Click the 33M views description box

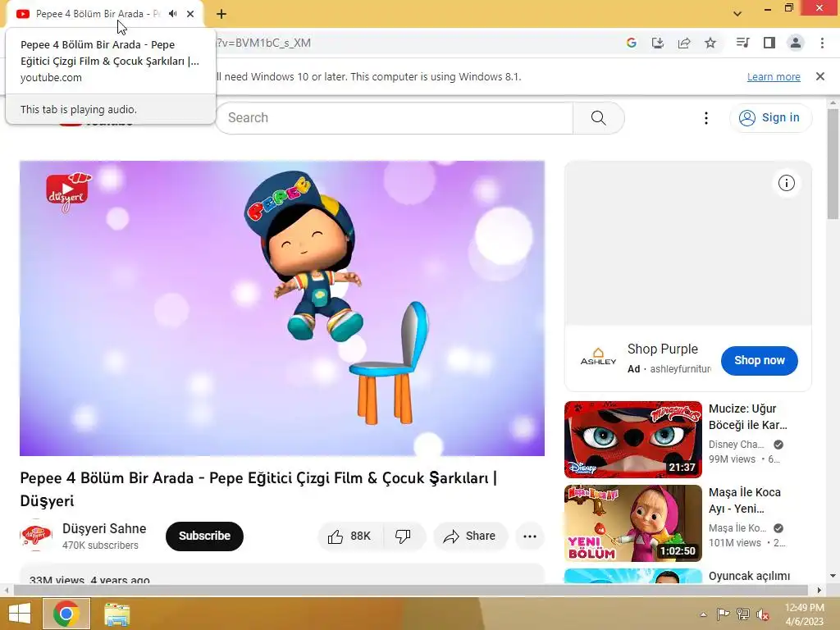tap(282, 574)
